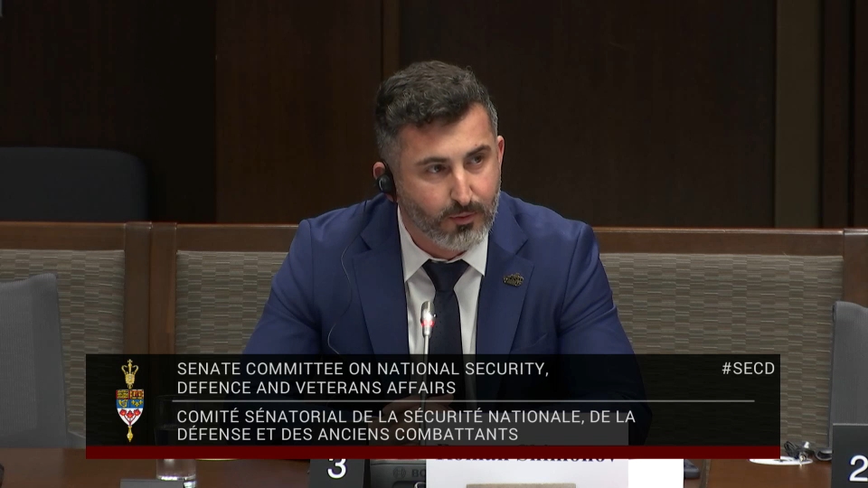The width and height of the screenshot is (868, 488).
Task: Click the dark wood wall panel behind speaker
Action: coord(633,108)
